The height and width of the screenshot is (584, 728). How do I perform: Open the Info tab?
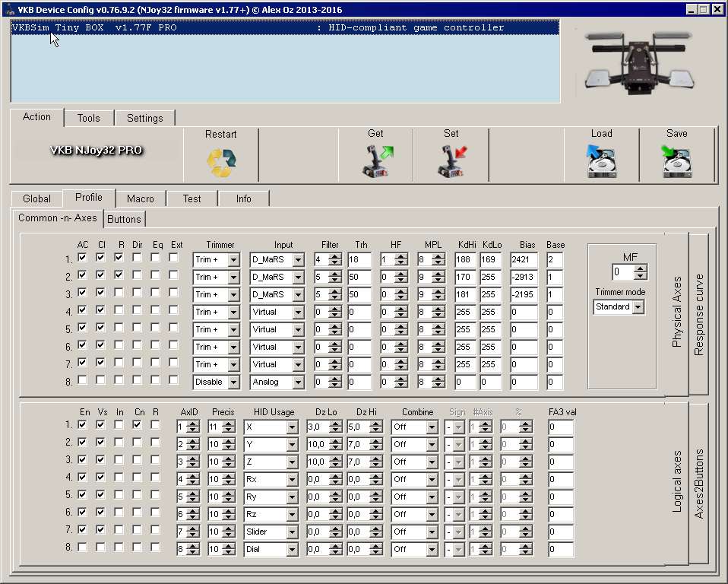tap(243, 198)
